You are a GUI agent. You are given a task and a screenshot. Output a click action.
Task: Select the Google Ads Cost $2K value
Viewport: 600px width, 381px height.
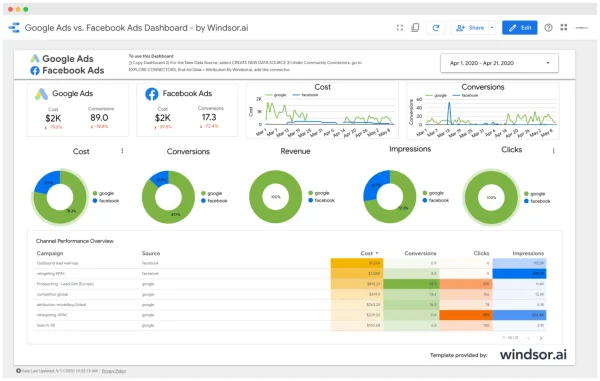pyautogui.click(x=53, y=118)
